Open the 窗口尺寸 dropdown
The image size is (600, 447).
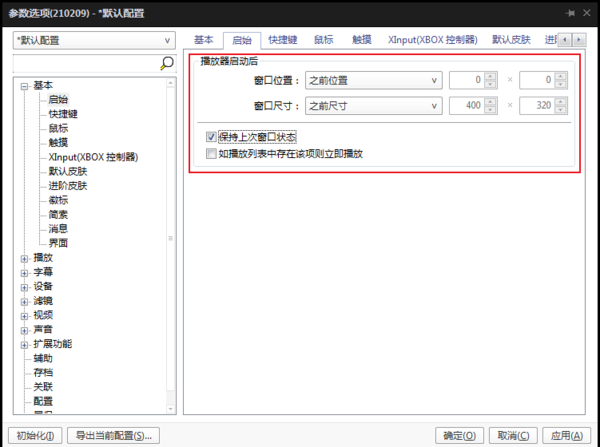click(x=372, y=104)
